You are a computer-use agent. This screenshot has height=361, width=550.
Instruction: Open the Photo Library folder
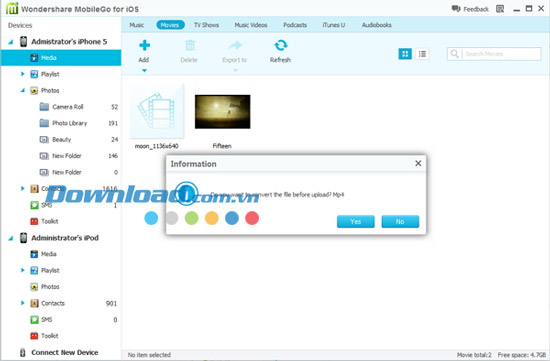(69, 123)
